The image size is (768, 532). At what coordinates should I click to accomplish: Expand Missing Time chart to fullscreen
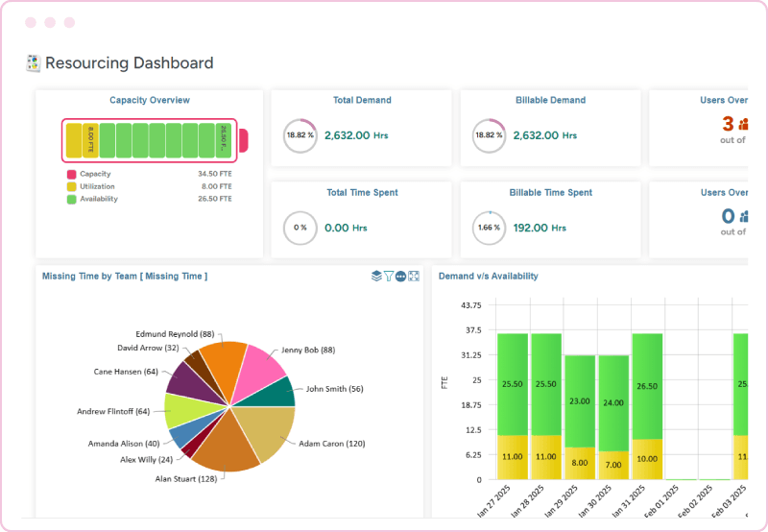click(x=414, y=276)
